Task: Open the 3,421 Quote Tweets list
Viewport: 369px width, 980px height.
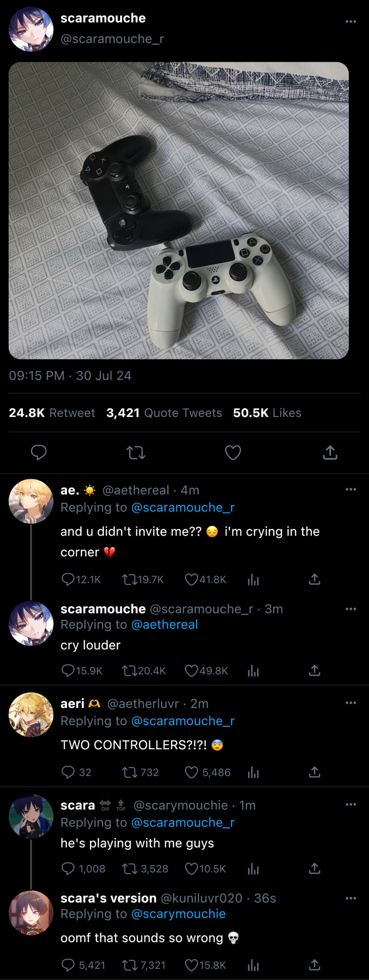Action: (x=164, y=413)
